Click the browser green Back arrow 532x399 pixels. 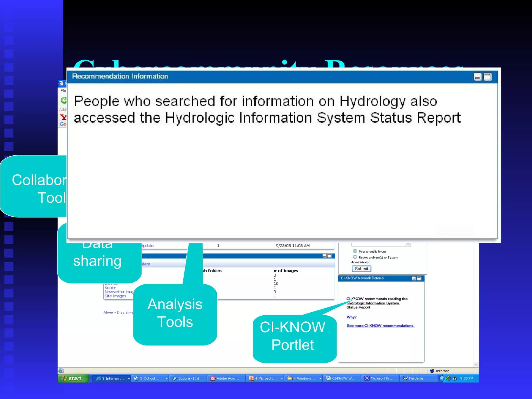(63, 100)
